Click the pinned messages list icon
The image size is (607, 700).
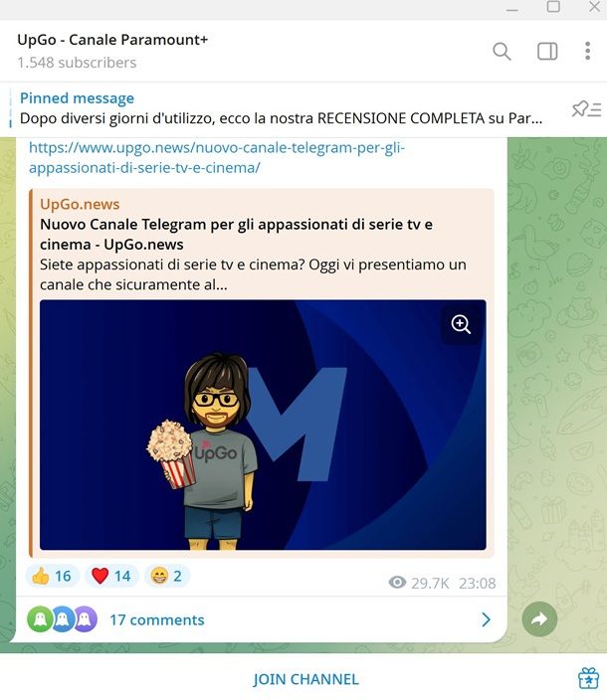coord(586,109)
